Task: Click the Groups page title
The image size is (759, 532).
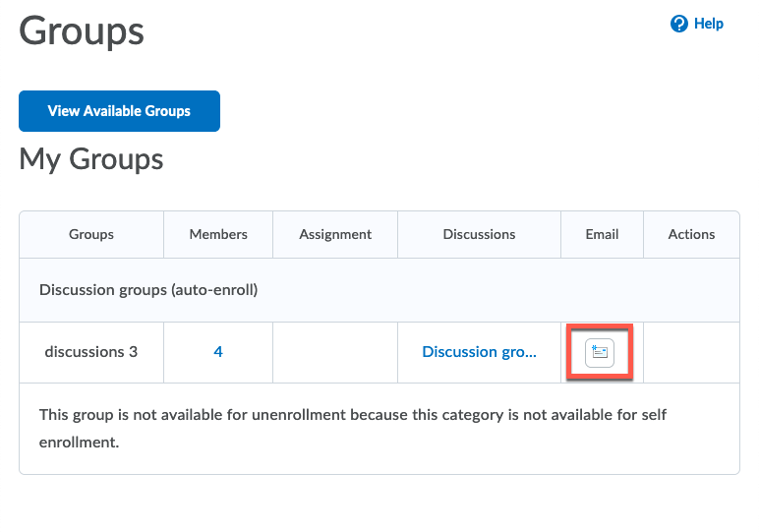Action: pyautogui.click(x=82, y=31)
